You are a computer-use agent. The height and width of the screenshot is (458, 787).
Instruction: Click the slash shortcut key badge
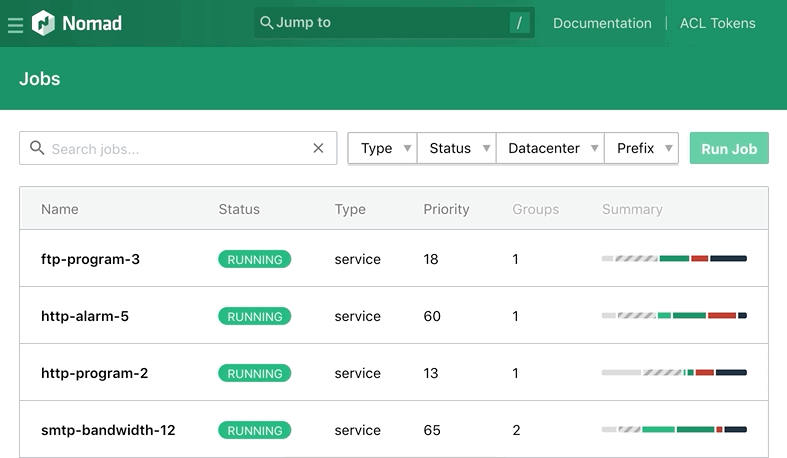[x=519, y=23]
